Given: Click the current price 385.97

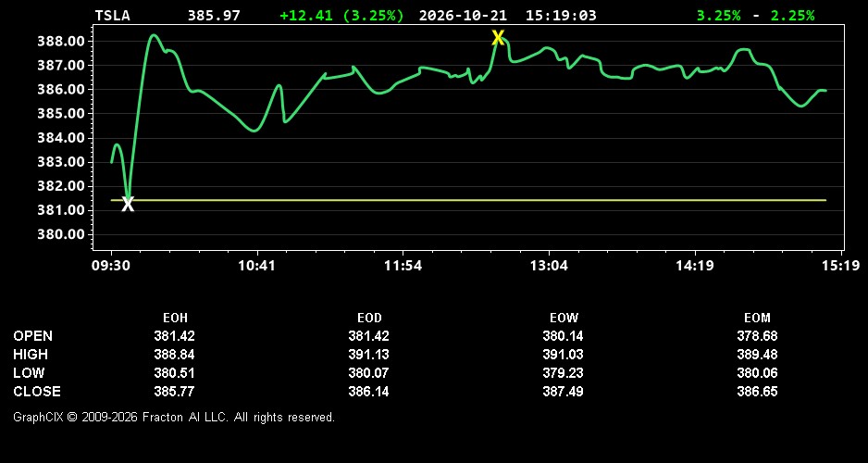Looking at the screenshot, I should (x=214, y=16).
